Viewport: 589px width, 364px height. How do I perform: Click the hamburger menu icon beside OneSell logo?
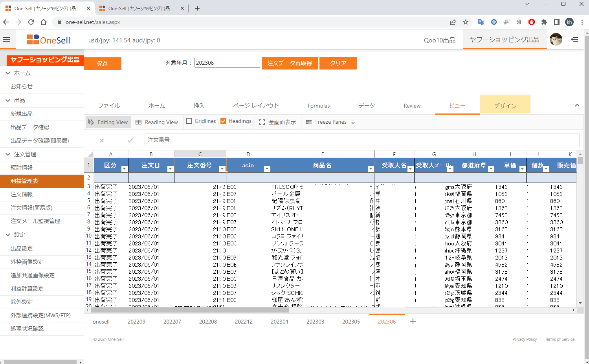tap(6, 39)
